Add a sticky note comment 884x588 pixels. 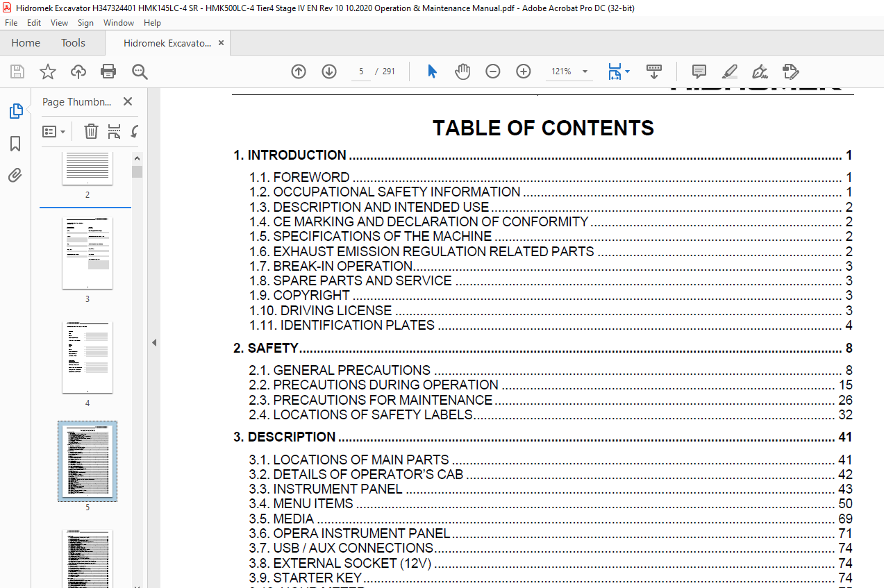(699, 72)
